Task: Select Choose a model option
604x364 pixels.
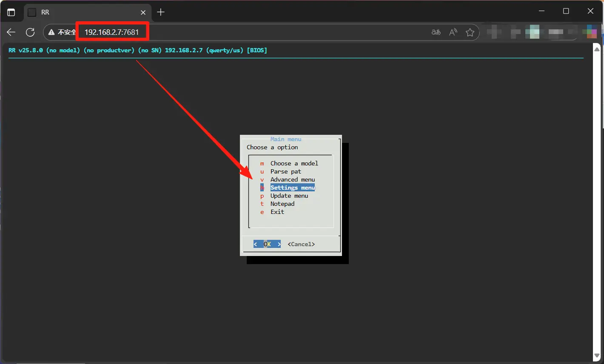Action: pyautogui.click(x=294, y=163)
